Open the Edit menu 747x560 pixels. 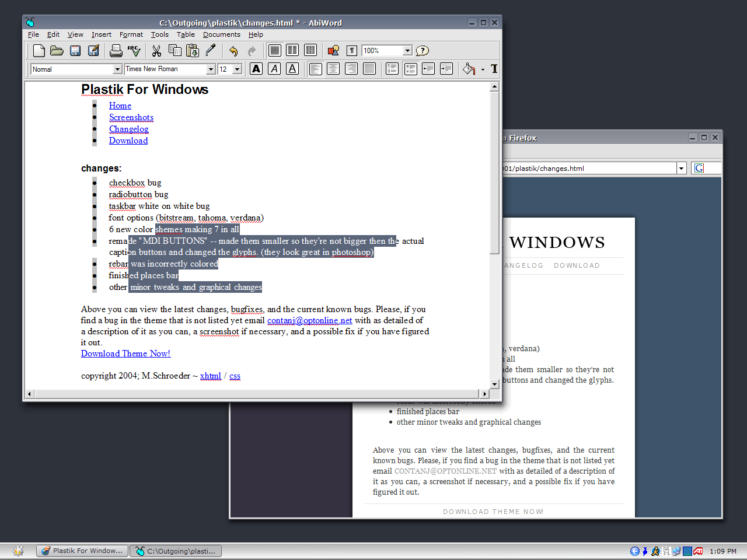click(x=53, y=34)
